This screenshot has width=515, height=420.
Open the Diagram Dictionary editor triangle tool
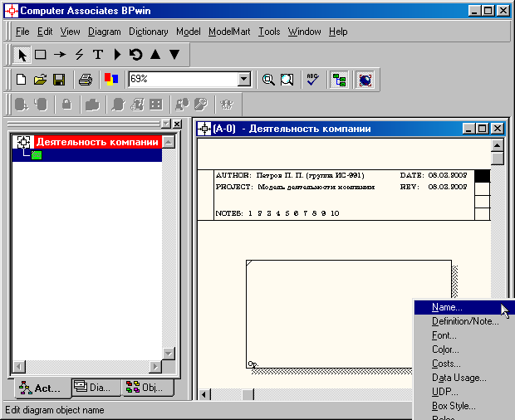click(x=117, y=55)
